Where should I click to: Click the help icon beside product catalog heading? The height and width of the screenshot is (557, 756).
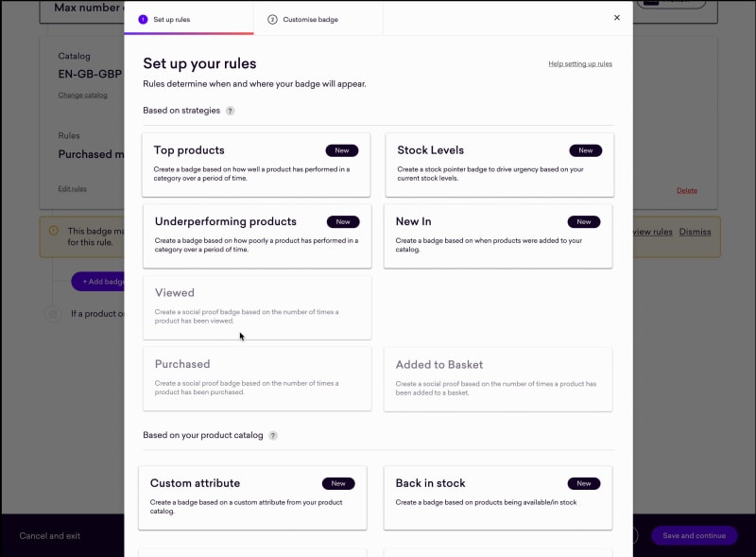click(x=273, y=436)
